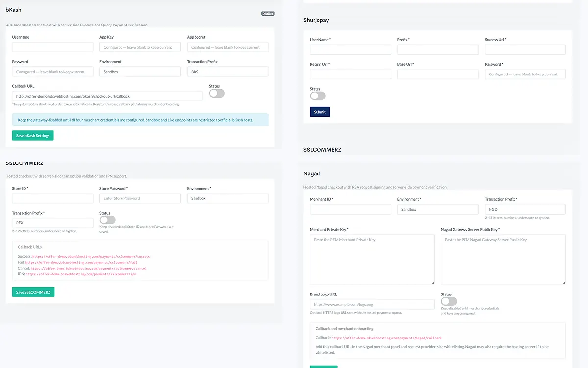Open the SSLCOMMERZ Environment dropdown
The height and width of the screenshot is (368, 588).
pyautogui.click(x=227, y=198)
